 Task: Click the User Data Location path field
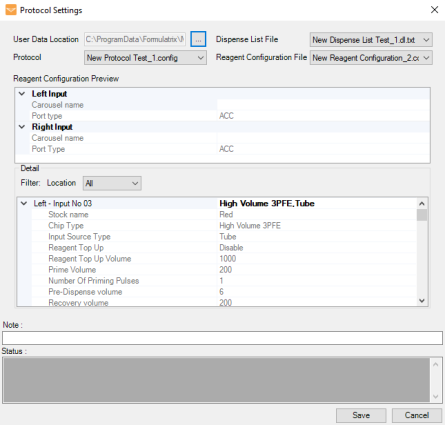click(x=135, y=39)
